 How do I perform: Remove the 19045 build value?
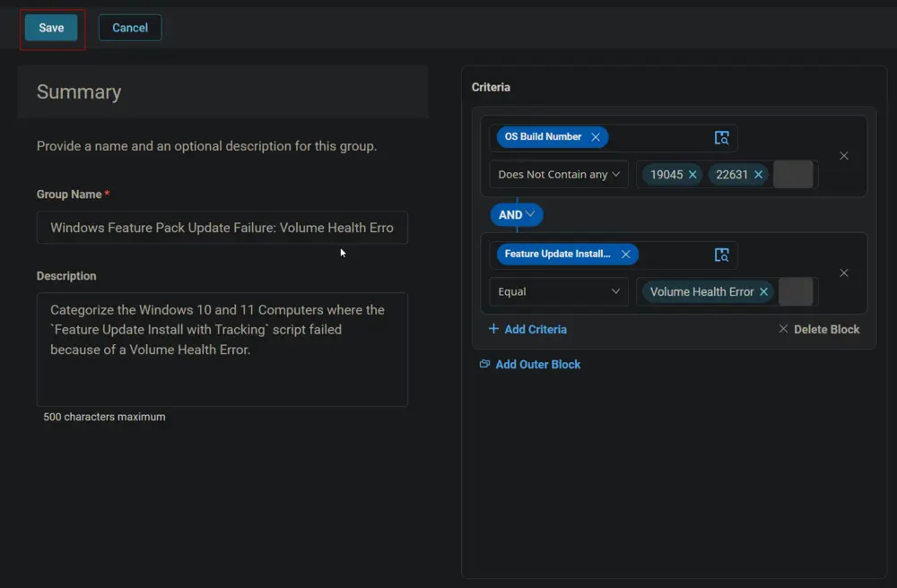coord(692,174)
